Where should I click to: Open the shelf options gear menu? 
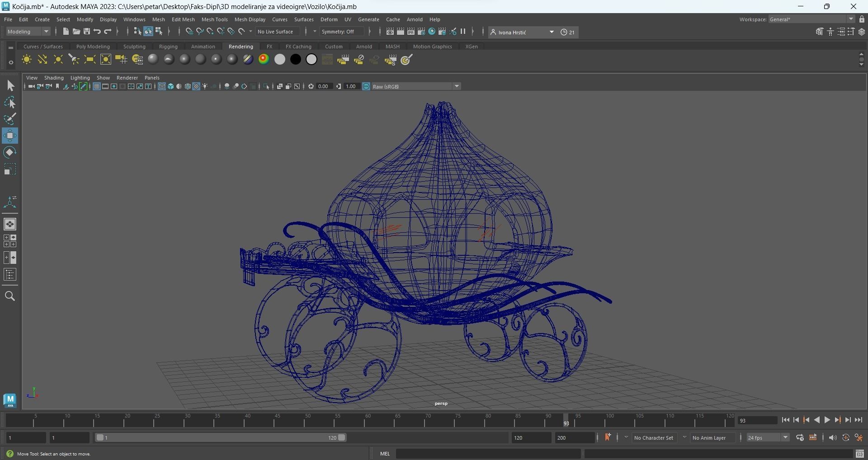click(x=11, y=62)
